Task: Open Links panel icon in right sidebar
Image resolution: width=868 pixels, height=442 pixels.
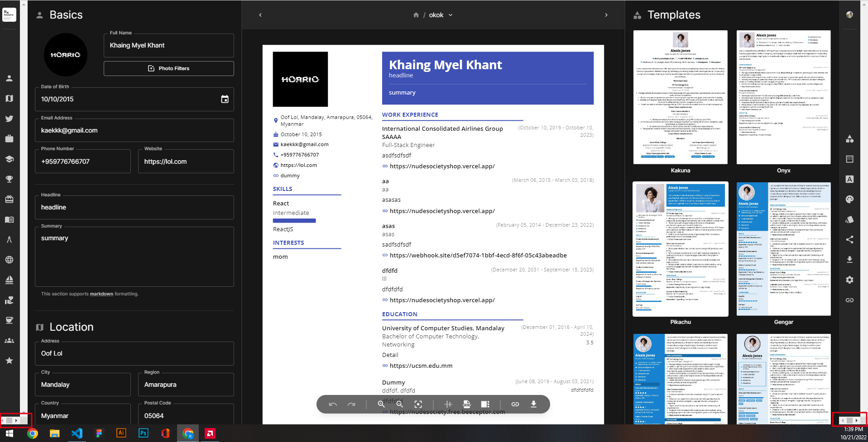Action: point(850,300)
